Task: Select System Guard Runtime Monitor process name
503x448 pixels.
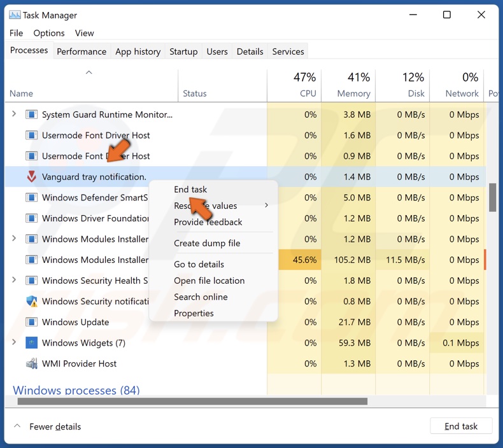Action: pos(107,115)
